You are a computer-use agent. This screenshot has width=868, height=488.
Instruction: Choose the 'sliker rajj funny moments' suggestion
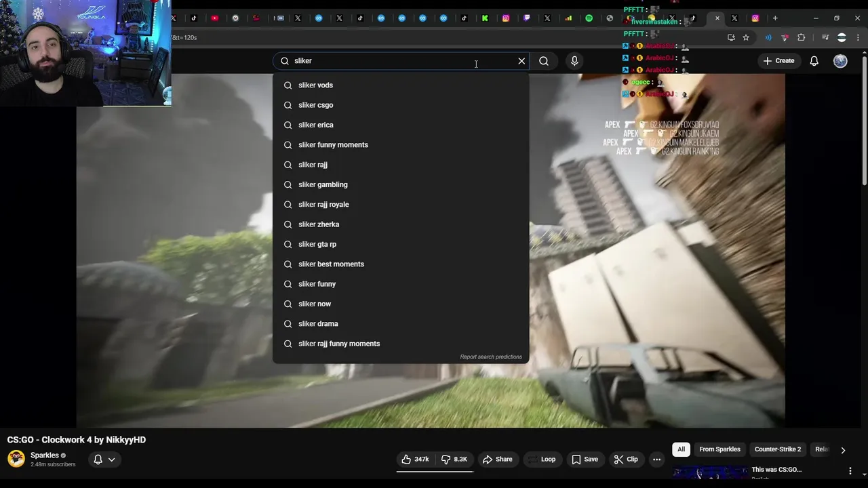pyautogui.click(x=401, y=344)
